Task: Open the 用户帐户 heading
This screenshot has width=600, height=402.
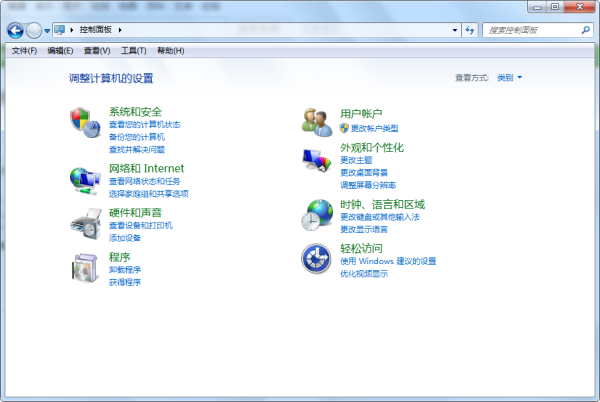Action: point(361,114)
